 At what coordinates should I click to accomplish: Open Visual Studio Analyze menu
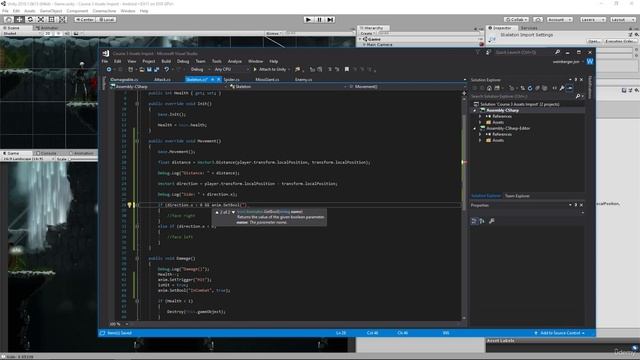click(235, 61)
